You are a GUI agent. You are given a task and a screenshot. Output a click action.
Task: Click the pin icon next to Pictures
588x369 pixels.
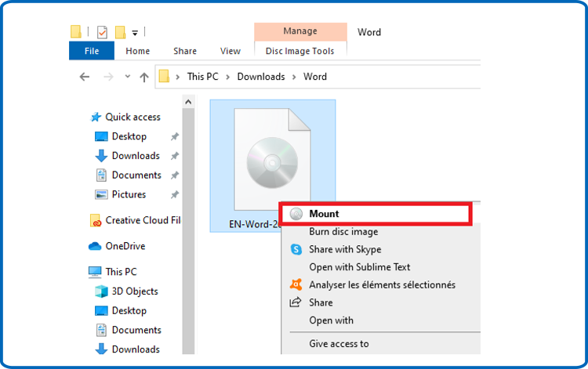[175, 194]
